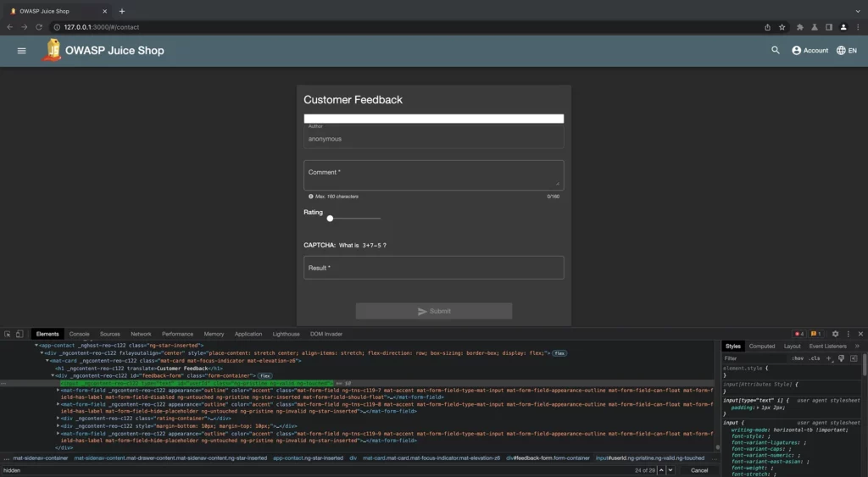
Task: Switch to the DOM Invader tab
Action: [x=326, y=334]
